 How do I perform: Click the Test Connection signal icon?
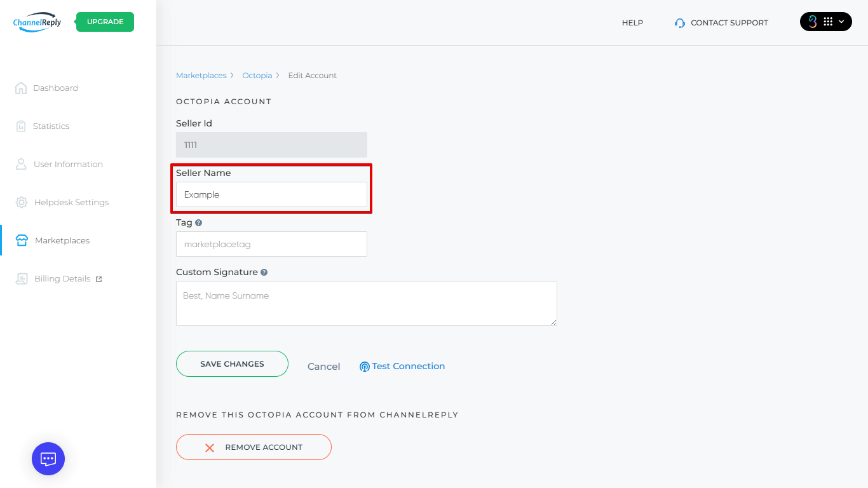(x=365, y=367)
